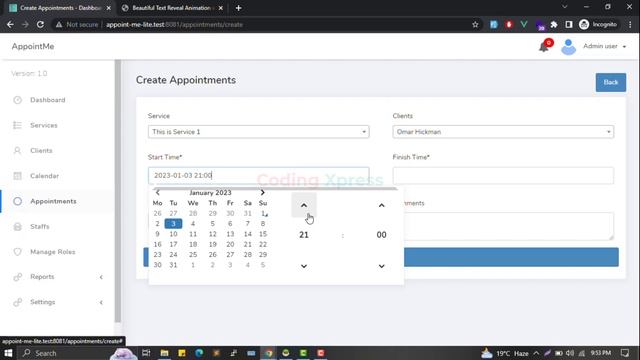The width and height of the screenshot is (640, 360).
Task: Click the Start Time input field
Action: (x=258, y=176)
